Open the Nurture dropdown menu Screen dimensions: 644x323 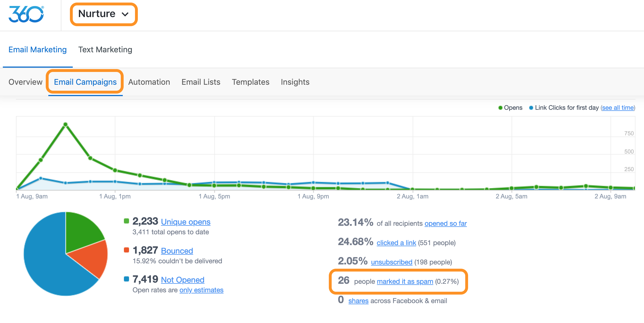[x=104, y=14]
